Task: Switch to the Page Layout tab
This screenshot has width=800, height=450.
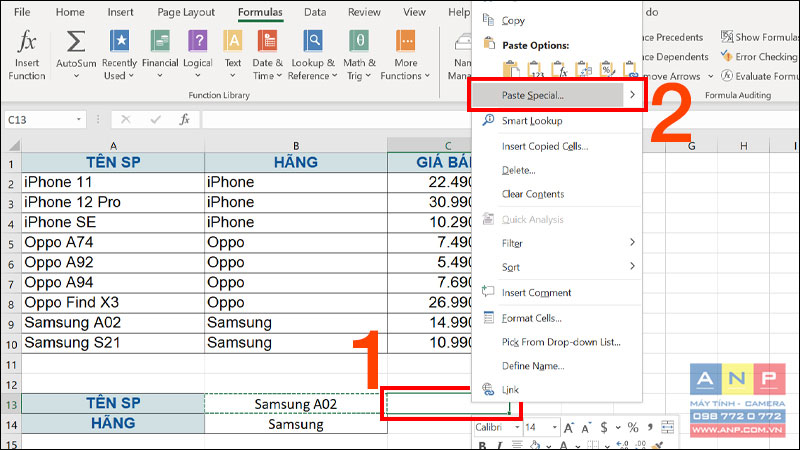Action: coord(186,12)
